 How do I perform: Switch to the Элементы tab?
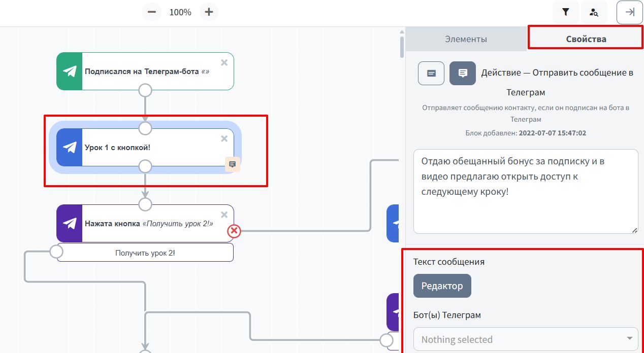pos(466,39)
